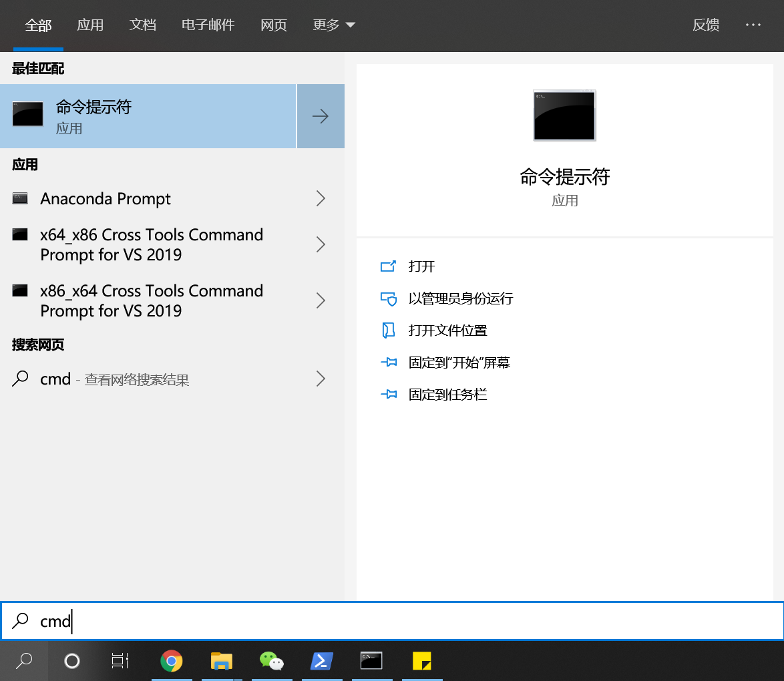Click 打开文件位置 to open file location

coord(449,330)
